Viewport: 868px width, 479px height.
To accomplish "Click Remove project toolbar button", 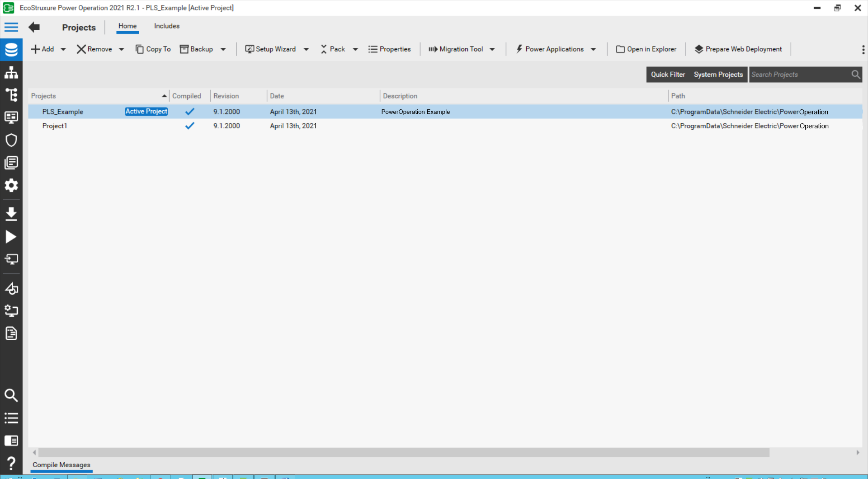I will pos(94,49).
